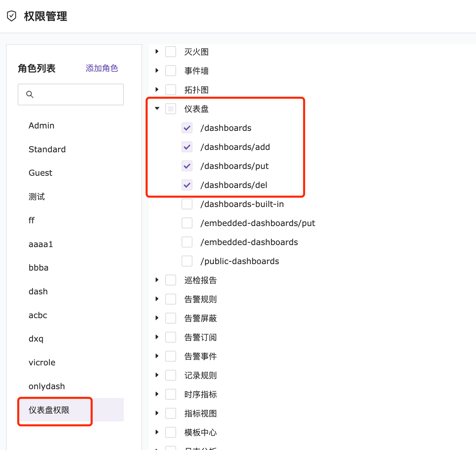The height and width of the screenshot is (450, 476).
Task: Uncheck the /dashboards/del permission
Action: click(x=187, y=185)
